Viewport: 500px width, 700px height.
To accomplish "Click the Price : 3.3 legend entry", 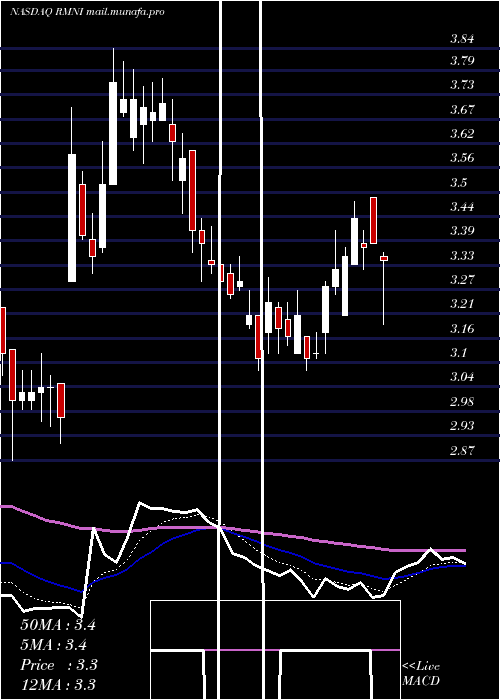I will point(59,665).
